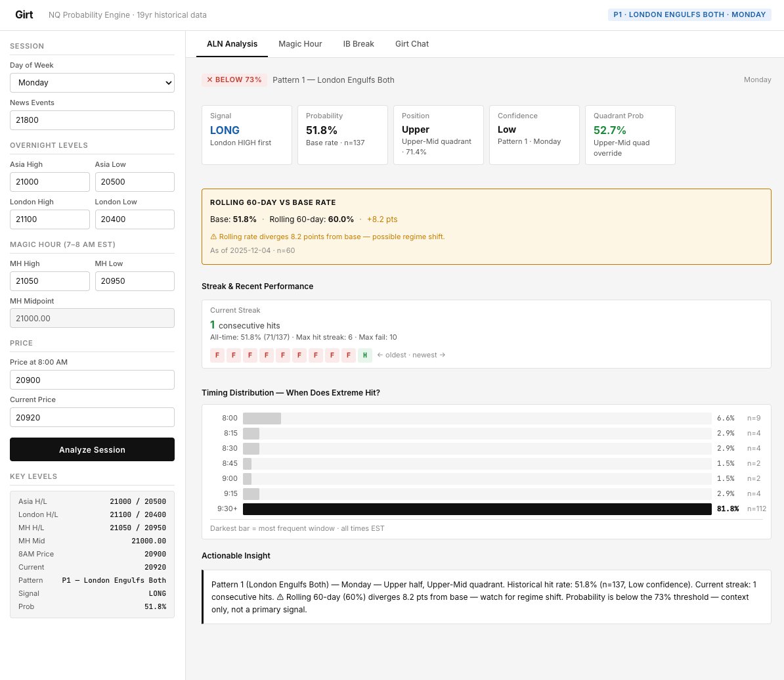This screenshot has width=784, height=680.
Task: Select the MH Low input
Action: click(x=135, y=281)
